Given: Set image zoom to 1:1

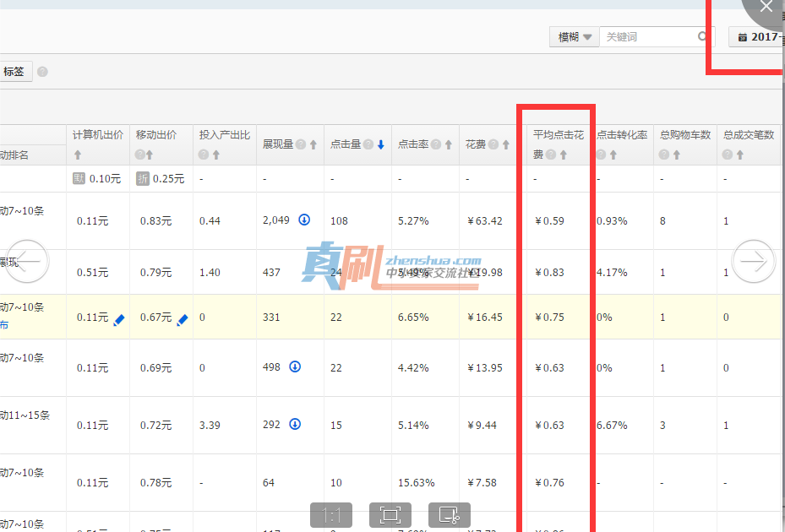Looking at the screenshot, I should [x=331, y=515].
